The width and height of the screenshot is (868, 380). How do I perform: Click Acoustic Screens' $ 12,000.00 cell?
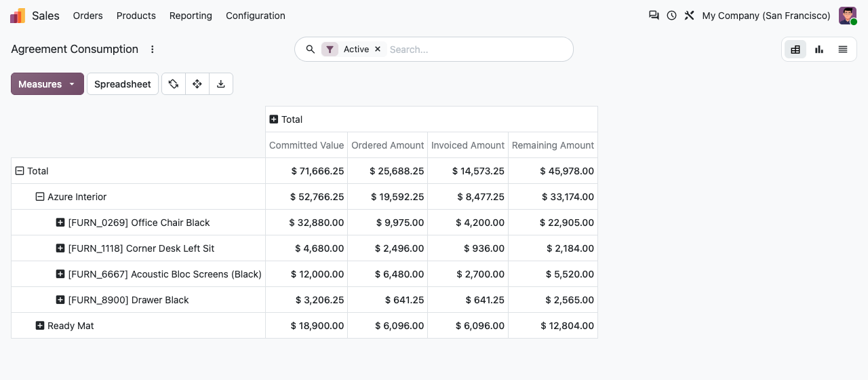click(x=307, y=274)
